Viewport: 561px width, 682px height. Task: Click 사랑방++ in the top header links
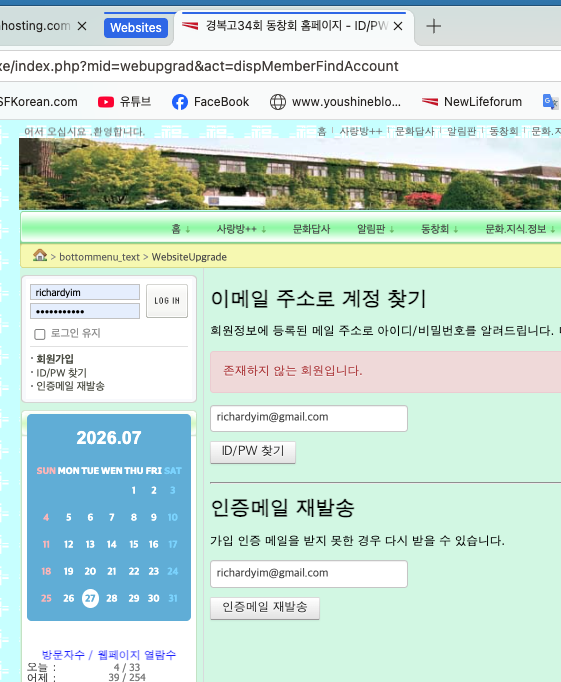pos(361,131)
